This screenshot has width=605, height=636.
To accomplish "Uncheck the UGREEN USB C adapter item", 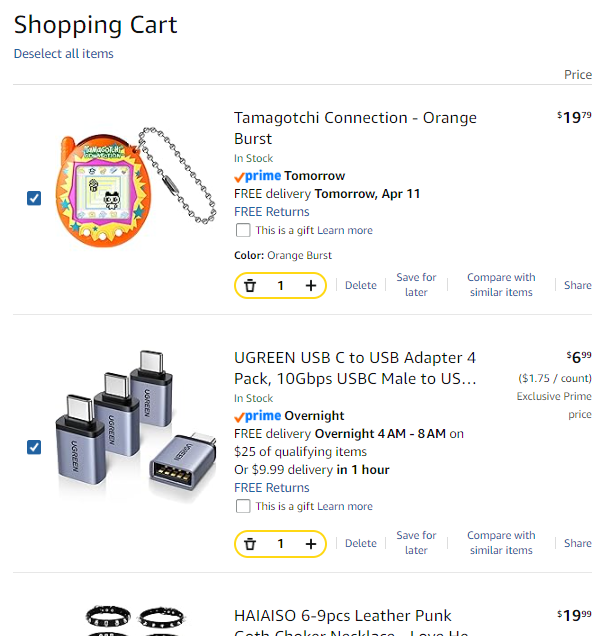I will [34, 446].
